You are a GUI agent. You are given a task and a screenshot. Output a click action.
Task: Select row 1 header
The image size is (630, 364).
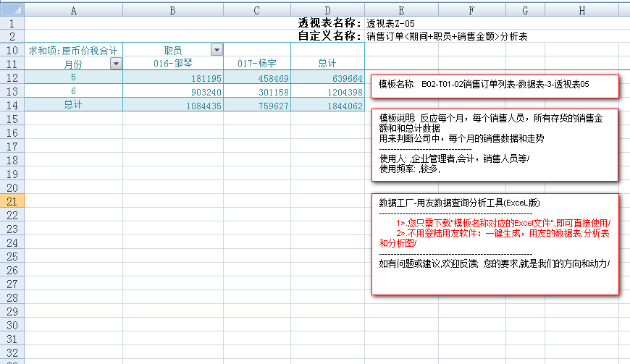pos(12,23)
